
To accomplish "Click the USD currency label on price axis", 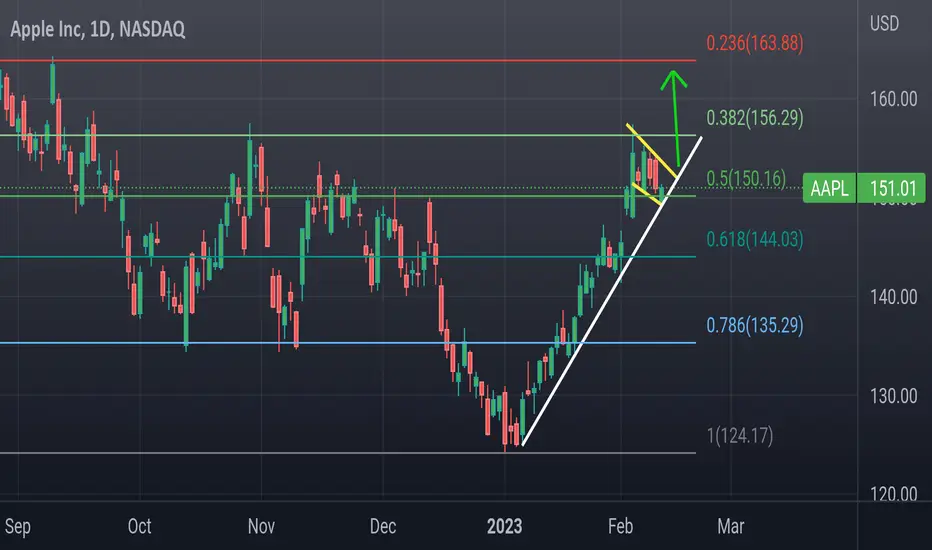I will click(x=884, y=24).
